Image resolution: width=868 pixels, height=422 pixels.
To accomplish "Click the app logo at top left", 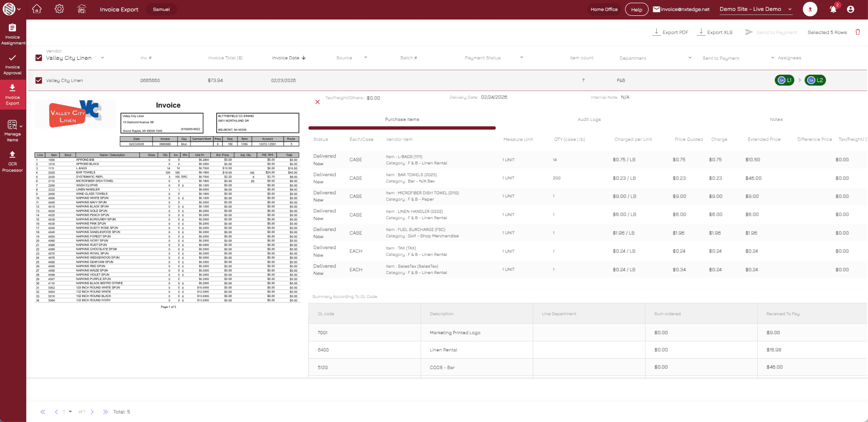I will click(x=9, y=9).
